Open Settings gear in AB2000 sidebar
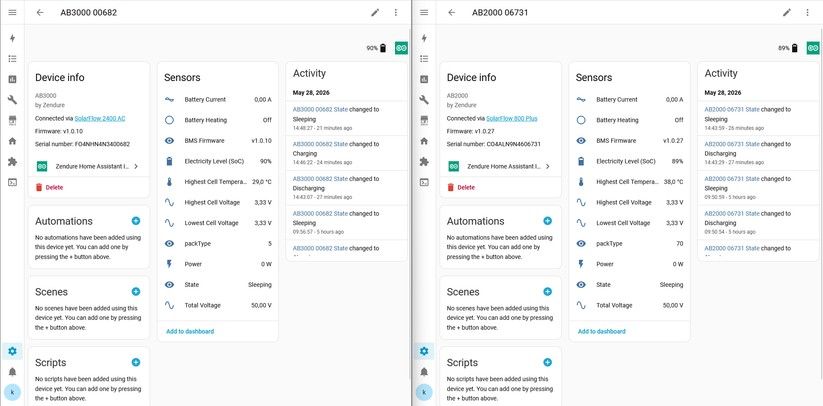The width and height of the screenshot is (823, 406). pos(424,351)
